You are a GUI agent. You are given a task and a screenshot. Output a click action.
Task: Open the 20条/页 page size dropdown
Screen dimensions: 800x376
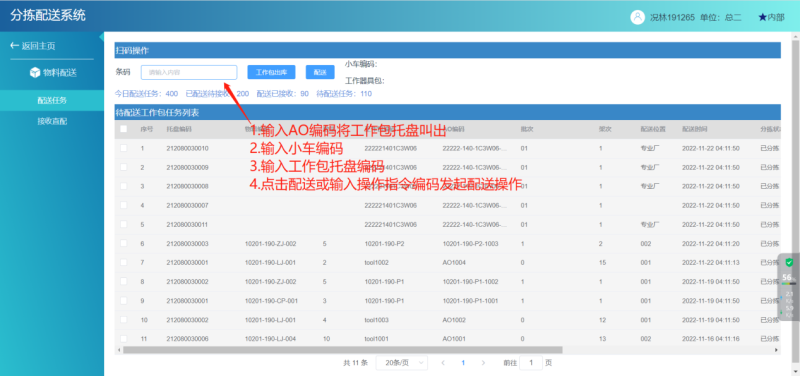click(x=402, y=363)
